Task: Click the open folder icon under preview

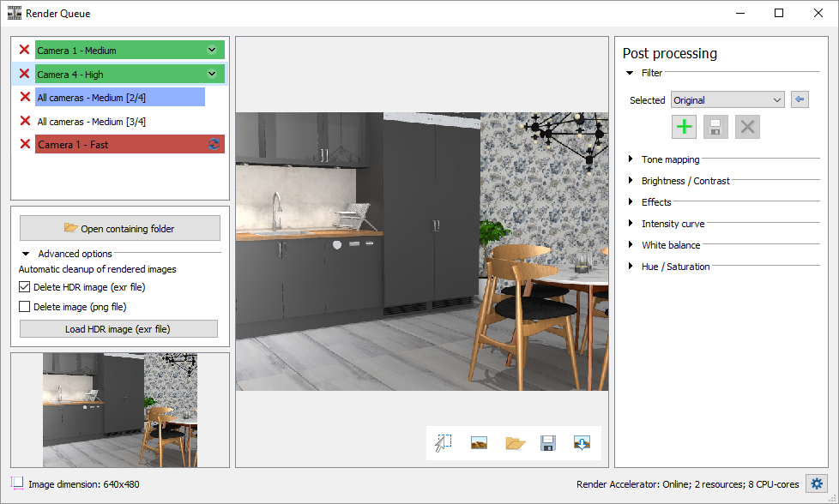Action: (x=515, y=443)
